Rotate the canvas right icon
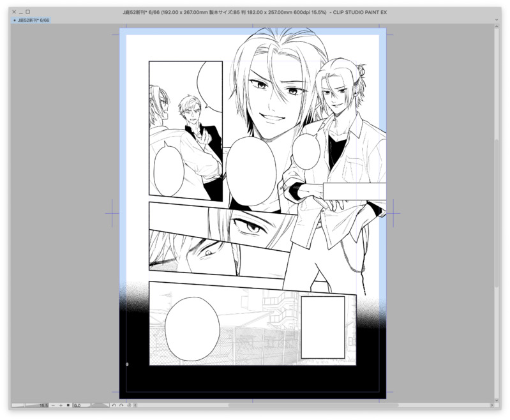This screenshot has height=420, width=510. coord(121,405)
